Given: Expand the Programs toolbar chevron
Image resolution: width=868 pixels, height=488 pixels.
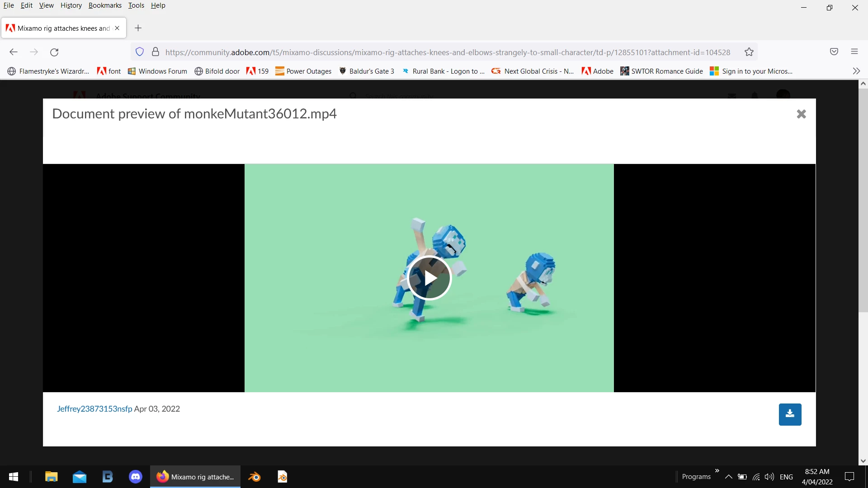Looking at the screenshot, I should [x=717, y=471].
